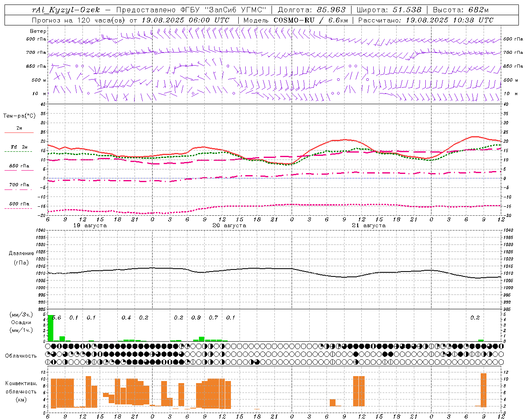Viewport: 525px width, 420px height.
Task: Click the (мм/3ч.) units label
Action: 21,315
